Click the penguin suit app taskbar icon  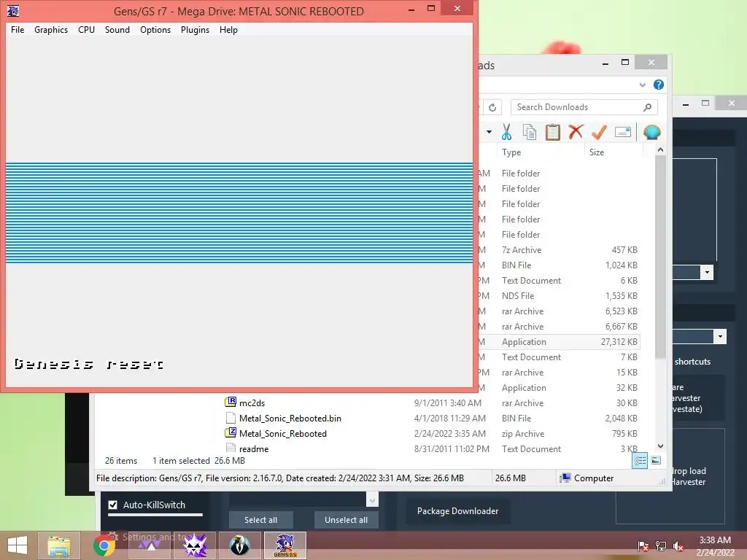(x=239, y=545)
